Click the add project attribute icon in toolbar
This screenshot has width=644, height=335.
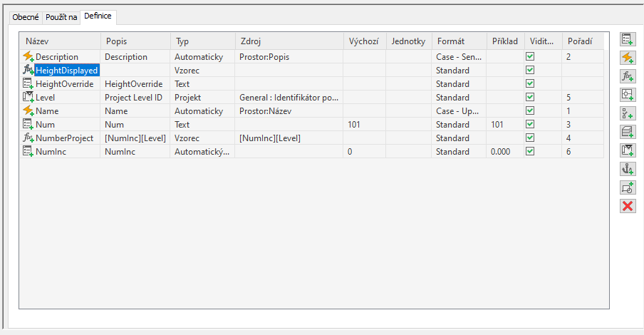coord(628,150)
